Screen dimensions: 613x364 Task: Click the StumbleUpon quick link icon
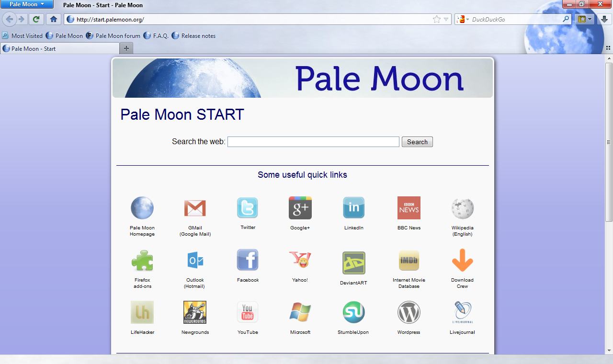click(353, 312)
